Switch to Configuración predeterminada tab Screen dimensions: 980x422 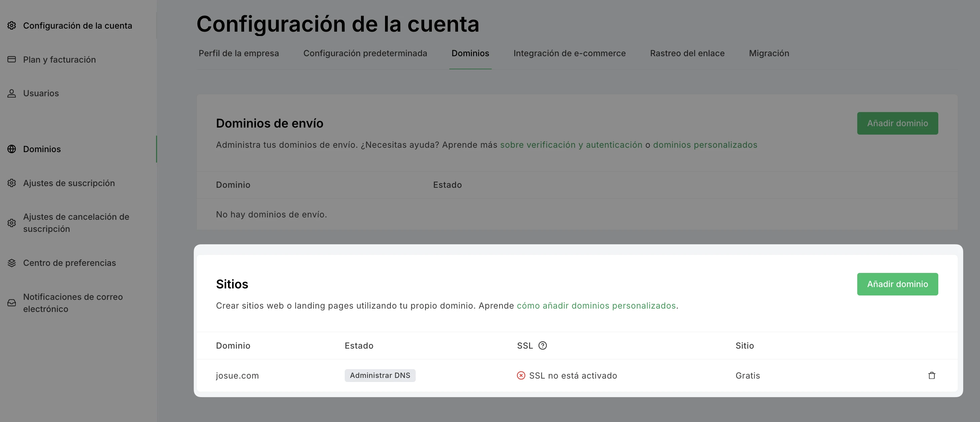click(365, 53)
